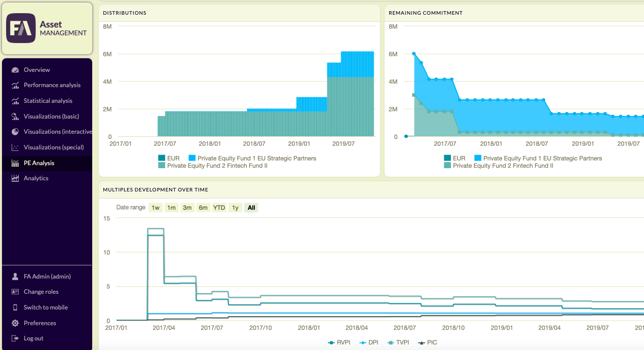Select the 1w date range
644x350 pixels.
tap(156, 208)
